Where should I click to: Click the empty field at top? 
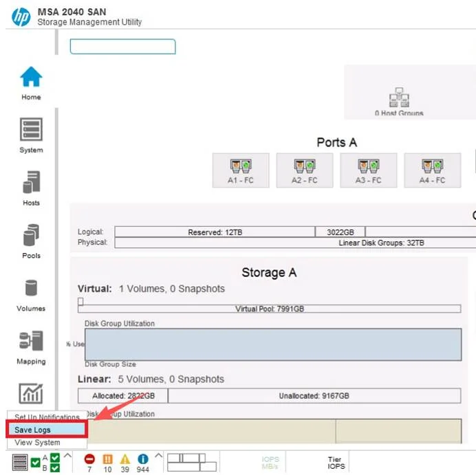pyautogui.click(x=122, y=47)
